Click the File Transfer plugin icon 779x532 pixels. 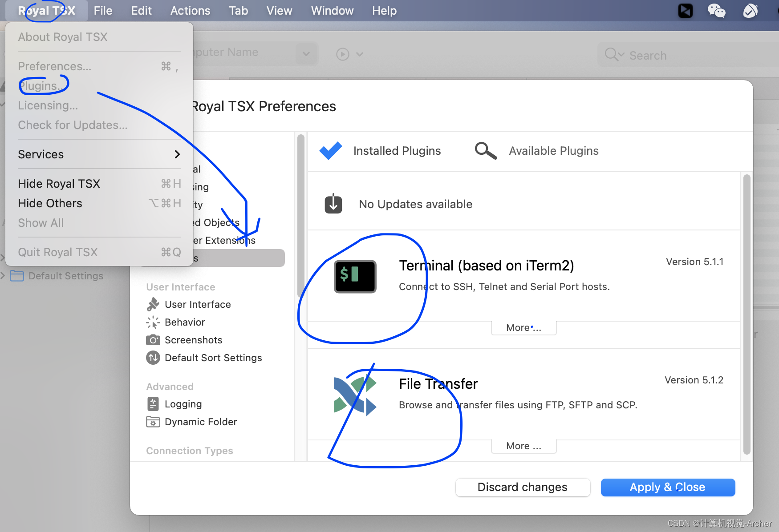click(x=355, y=394)
